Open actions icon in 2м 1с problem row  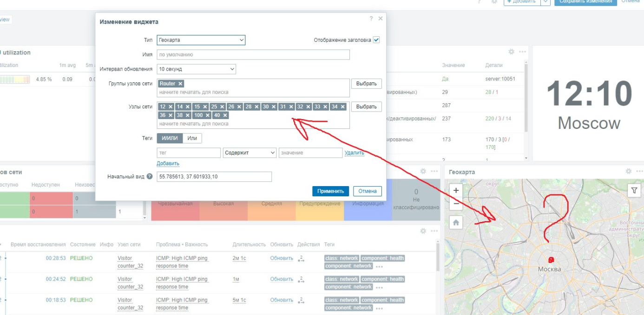point(301,259)
